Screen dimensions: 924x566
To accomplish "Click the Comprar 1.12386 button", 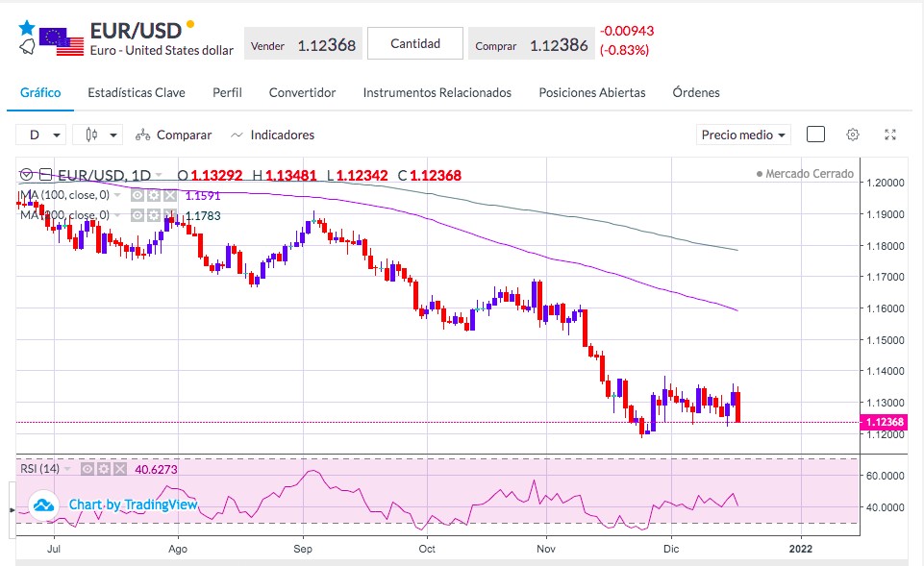I will (x=532, y=43).
